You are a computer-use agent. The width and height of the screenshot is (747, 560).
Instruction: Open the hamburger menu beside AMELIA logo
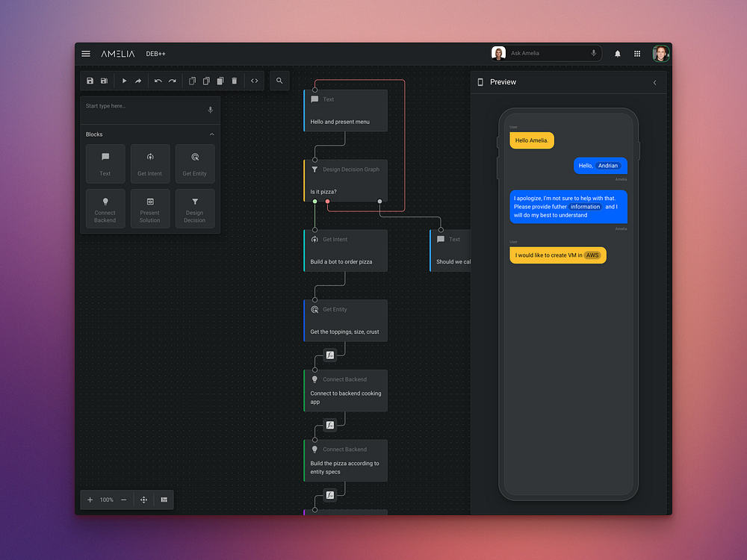pyautogui.click(x=86, y=53)
